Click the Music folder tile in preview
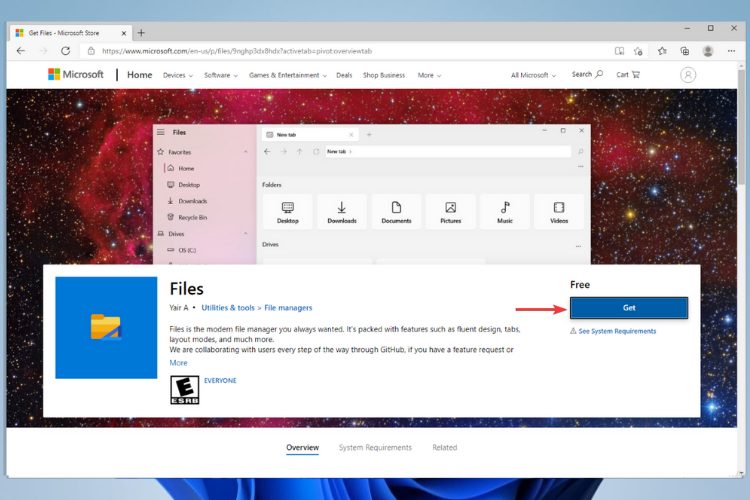 [x=505, y=212]
